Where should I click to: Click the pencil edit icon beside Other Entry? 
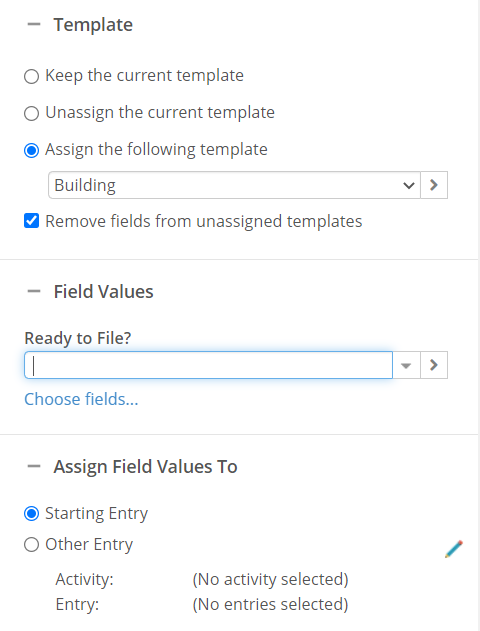pos(454,549)
